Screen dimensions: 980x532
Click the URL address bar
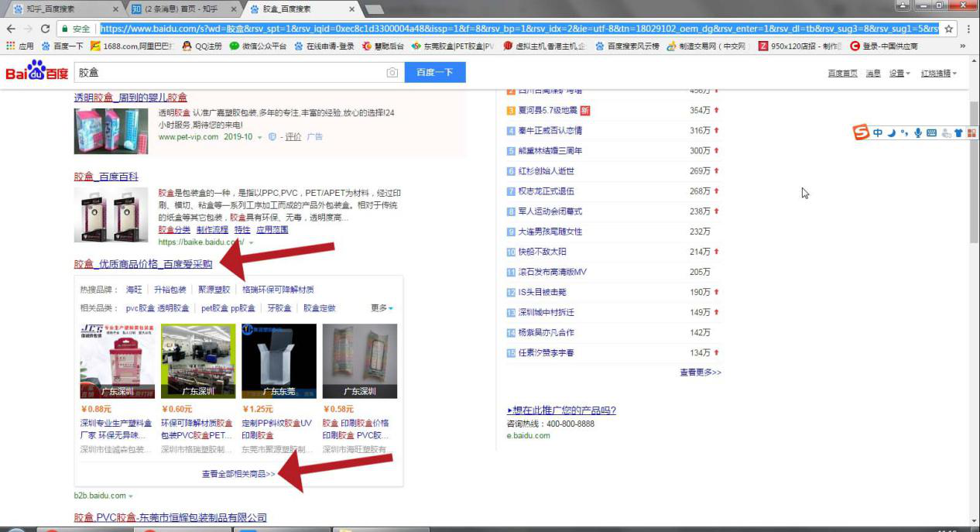coord(519,29)
